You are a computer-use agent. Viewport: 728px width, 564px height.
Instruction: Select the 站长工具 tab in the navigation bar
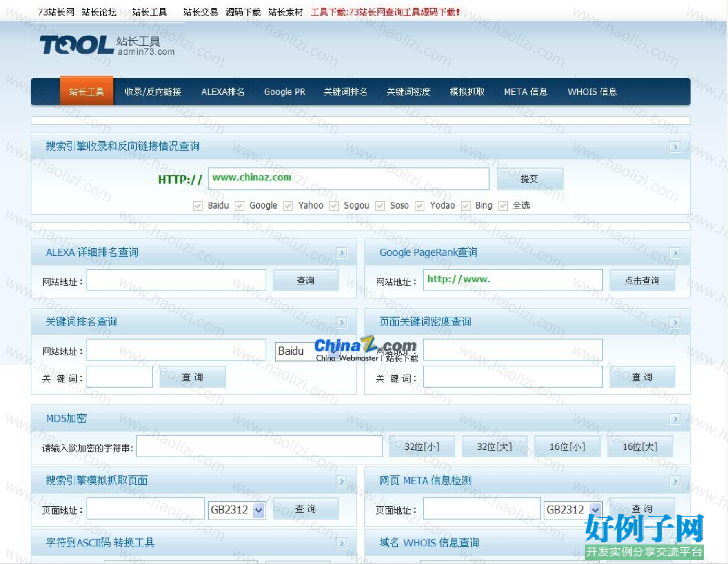click(87, 91)
